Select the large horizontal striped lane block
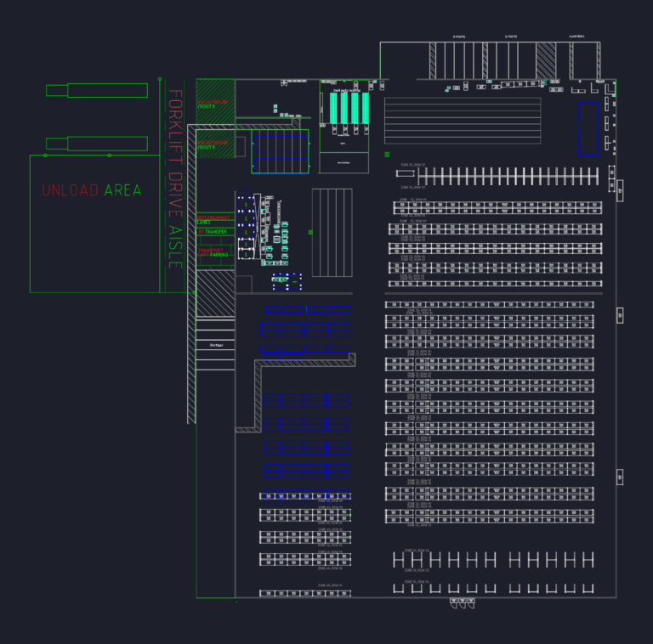653x644 pixels. coord(463,121)
